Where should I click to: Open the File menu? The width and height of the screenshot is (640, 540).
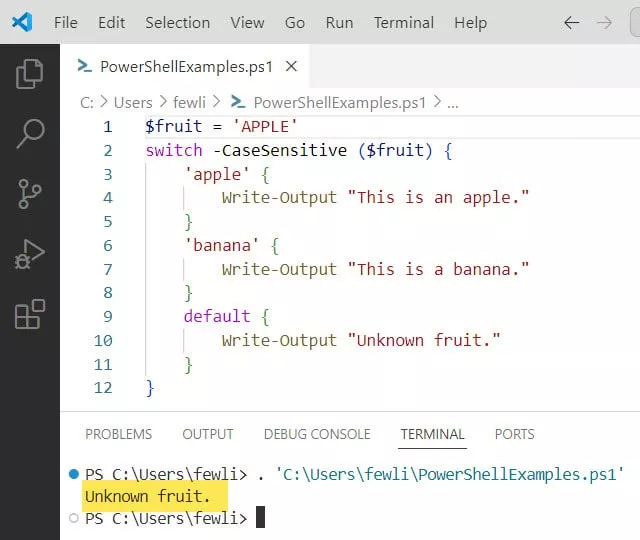point(65,22)
